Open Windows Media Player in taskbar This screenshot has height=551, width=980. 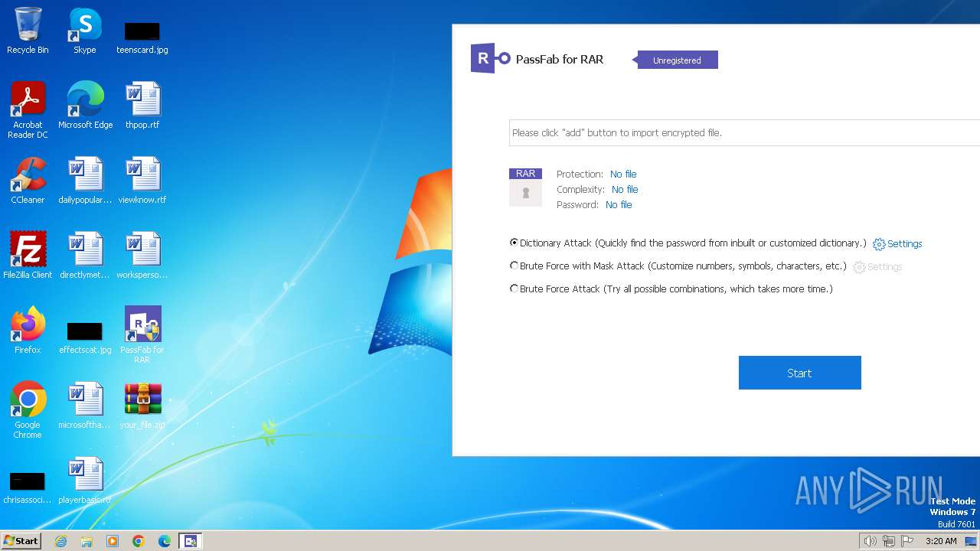click(113, 541)
